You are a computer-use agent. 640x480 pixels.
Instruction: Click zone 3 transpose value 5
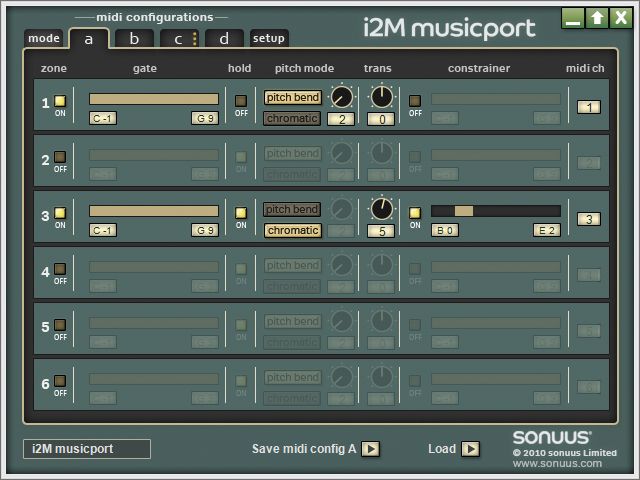(x=381, y=231)
